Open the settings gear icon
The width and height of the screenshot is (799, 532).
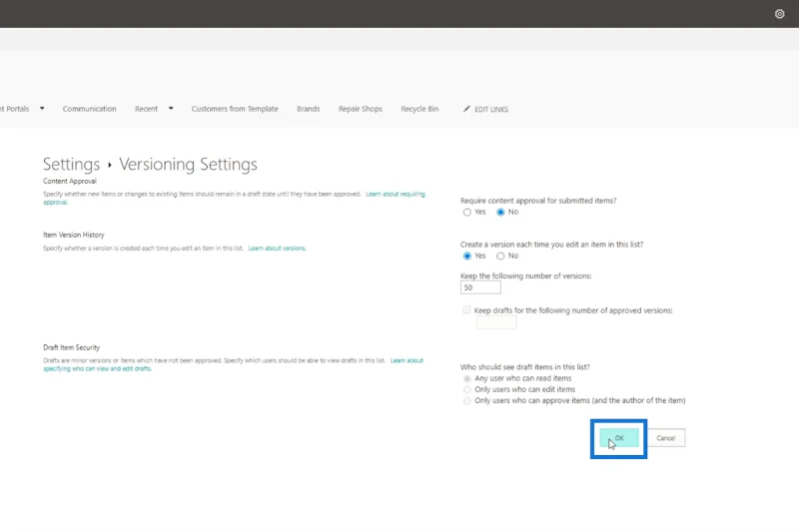click(779, 14)
